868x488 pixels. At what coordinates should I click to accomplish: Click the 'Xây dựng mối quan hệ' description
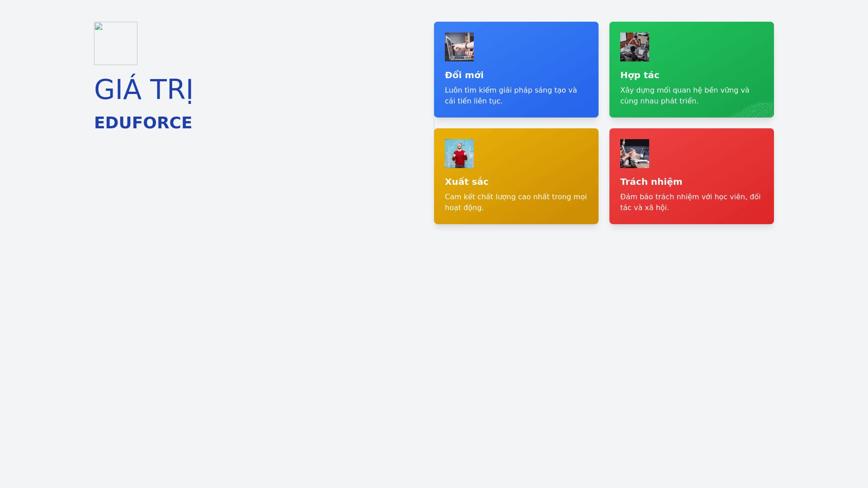coord(684,95)
